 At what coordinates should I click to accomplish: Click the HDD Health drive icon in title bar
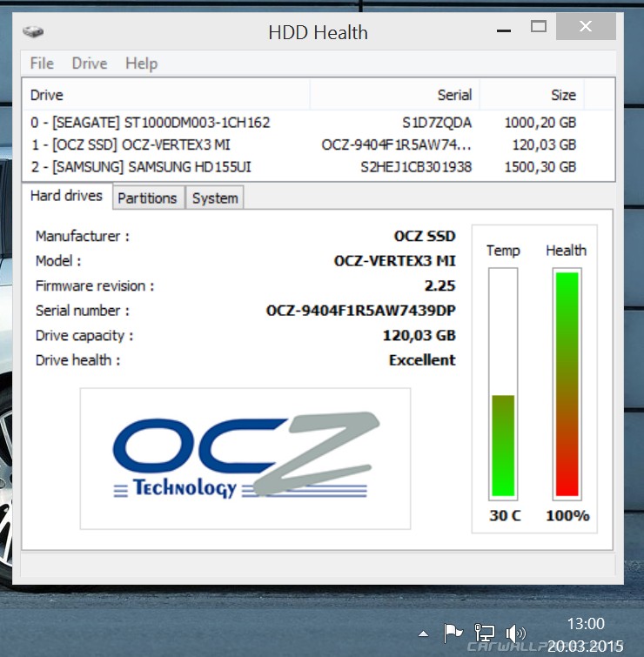click(x=33, y=31)
